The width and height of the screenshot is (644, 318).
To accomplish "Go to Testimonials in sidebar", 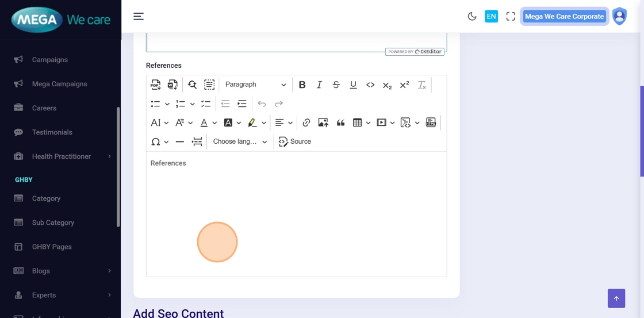I will [x=52, y=132].
